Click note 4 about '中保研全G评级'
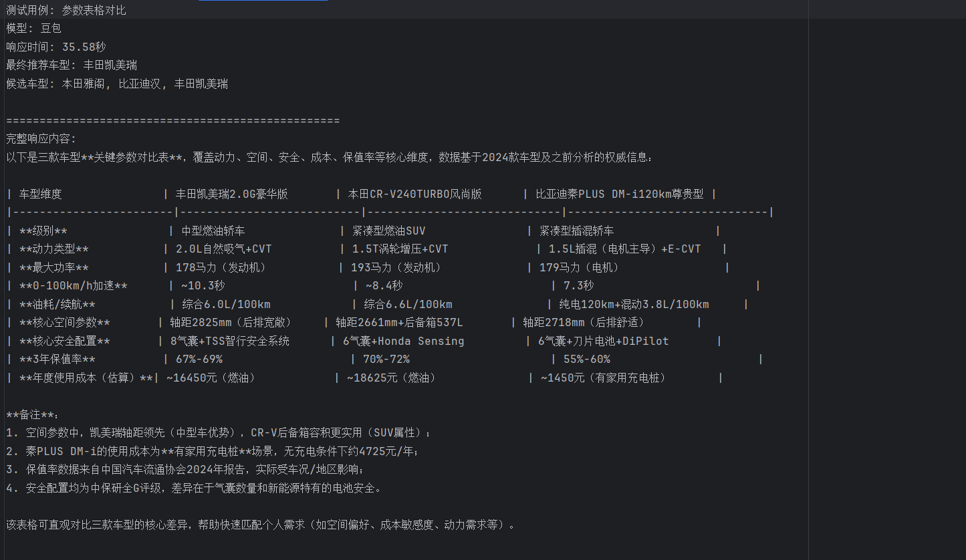Screen dimensions: 966x560 (194, 488)
